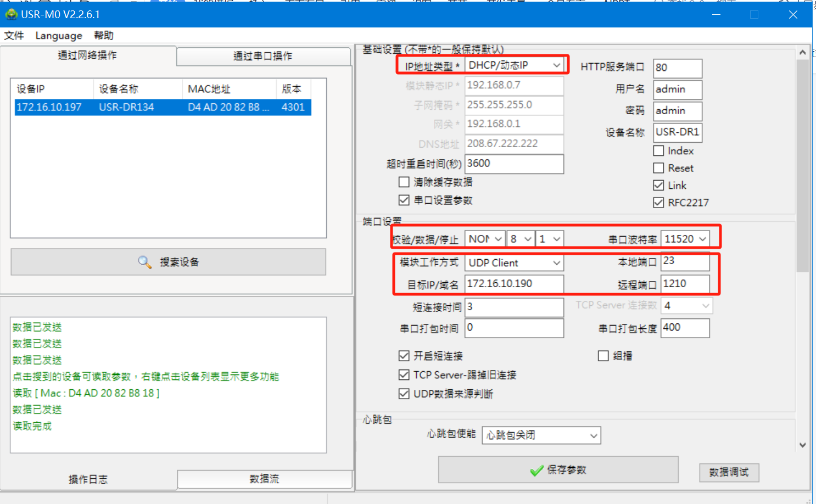The image size is (816, 504).
Task: Toggle the UDP数据来源判断 checkbox
Action: 404,394
